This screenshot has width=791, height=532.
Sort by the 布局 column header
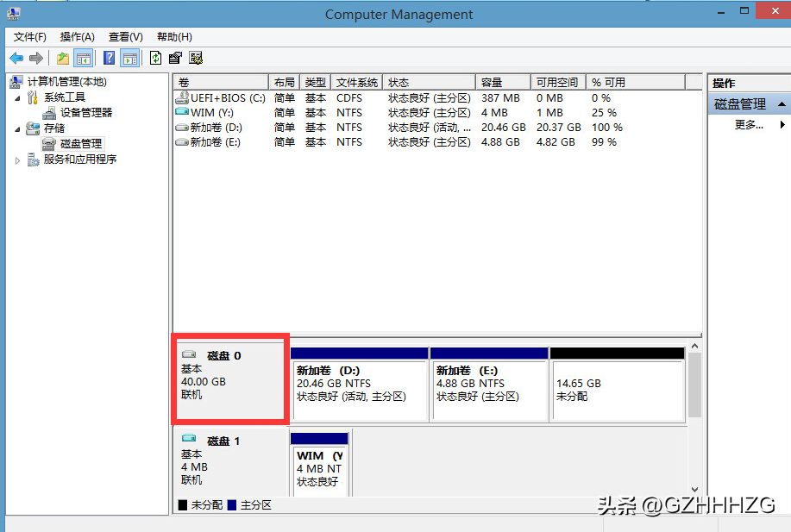pos(284,82)
